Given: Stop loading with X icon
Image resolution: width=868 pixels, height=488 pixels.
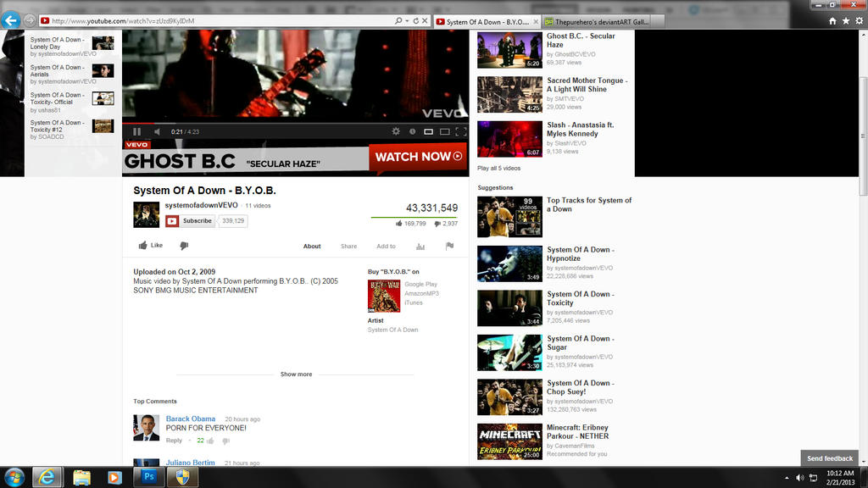Looking at the screenshot, I should [425, 20].
